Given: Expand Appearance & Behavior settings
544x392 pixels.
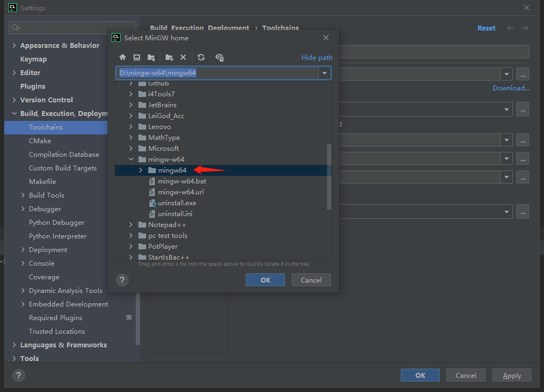Looking at the screenshot, I should tap(14, 45).
